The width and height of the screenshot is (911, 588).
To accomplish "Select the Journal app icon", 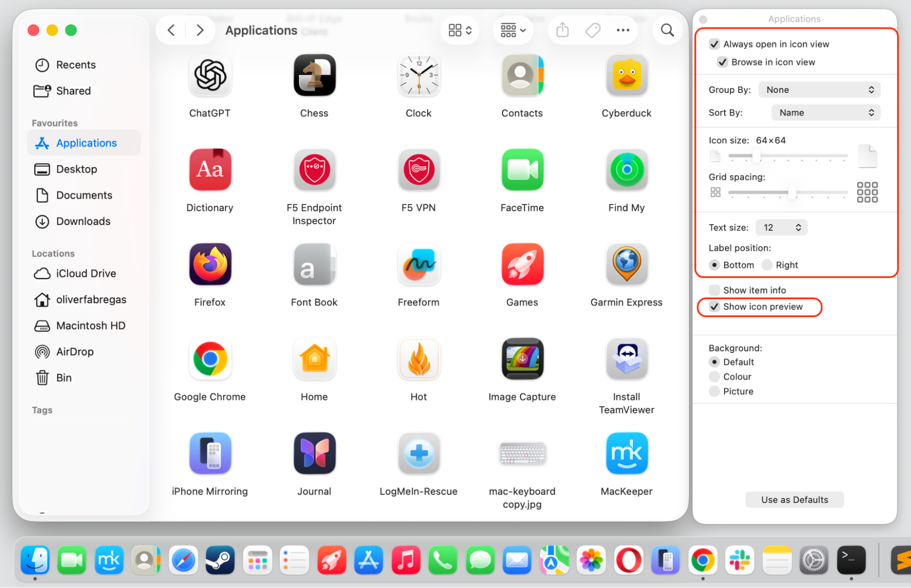I will tap(314, 453).
